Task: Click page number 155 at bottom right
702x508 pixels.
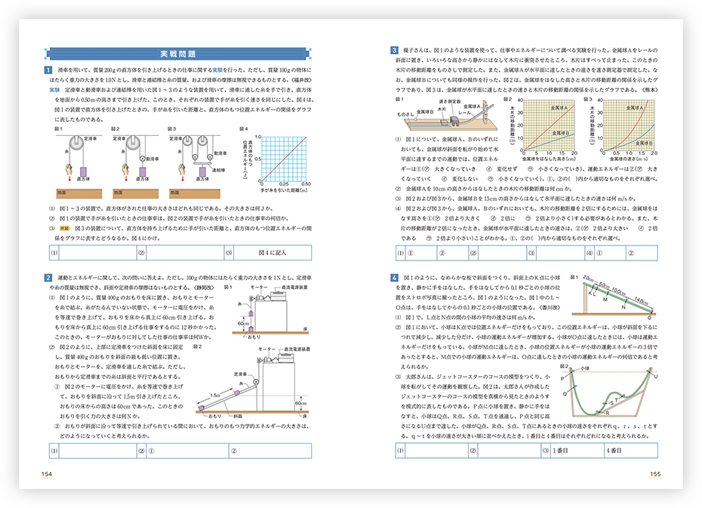Action: pyautogui.click(x=656, y=474)
